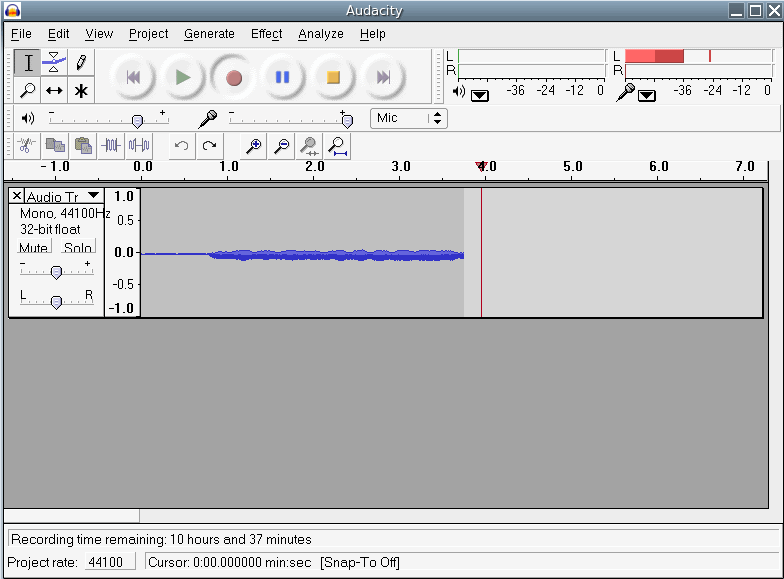Image resolution: width=784 pixels, height=579 pixels.
Task: Open the Mic input source dropdown
Action: tap(408, 118)
